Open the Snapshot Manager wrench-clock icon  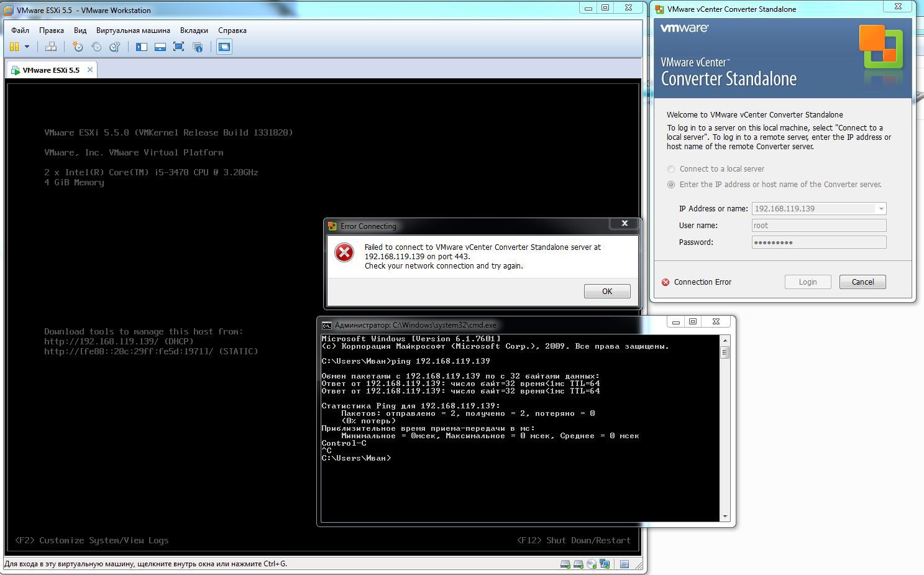coord(115,47)
